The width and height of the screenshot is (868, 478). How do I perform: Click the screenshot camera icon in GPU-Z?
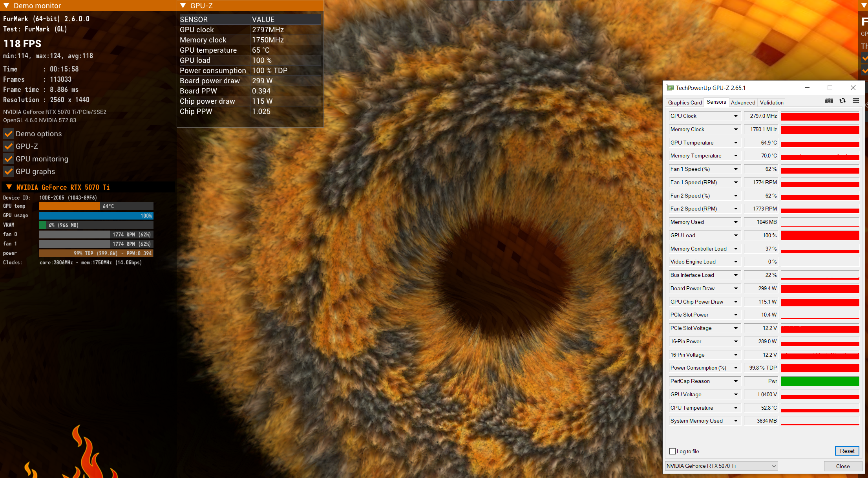pyautogui.click(x=829, y=101)
